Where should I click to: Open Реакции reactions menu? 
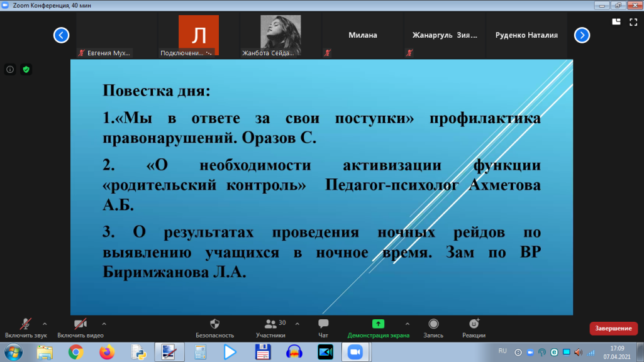coord(474,328)
